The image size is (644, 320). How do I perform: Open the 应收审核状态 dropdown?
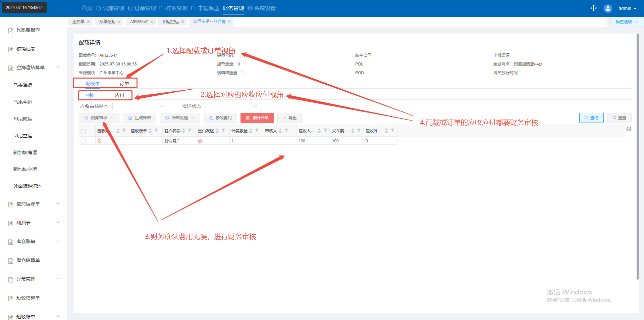(x=140, y=106)
